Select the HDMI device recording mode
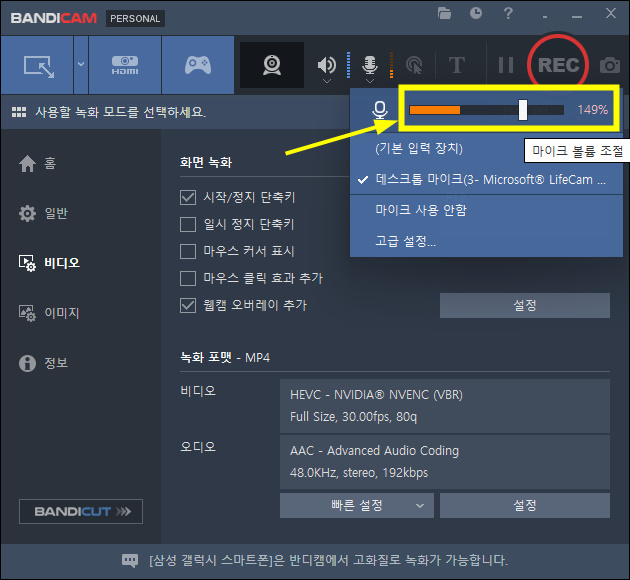Image resolution: width=630 pixels, height=580 pixels. 125,65
